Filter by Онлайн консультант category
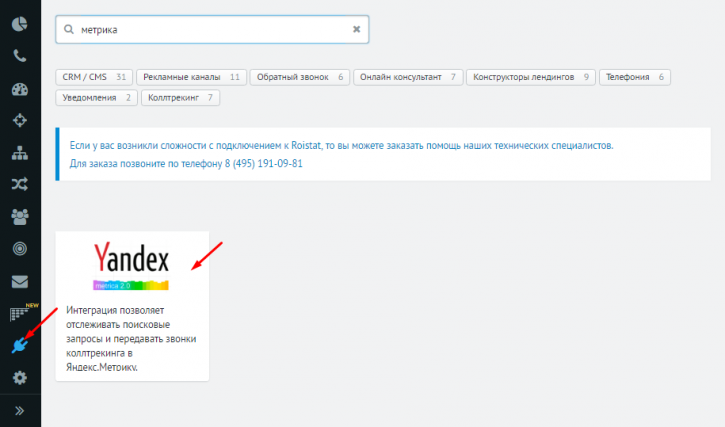725x427 pixels. (408, 77)
